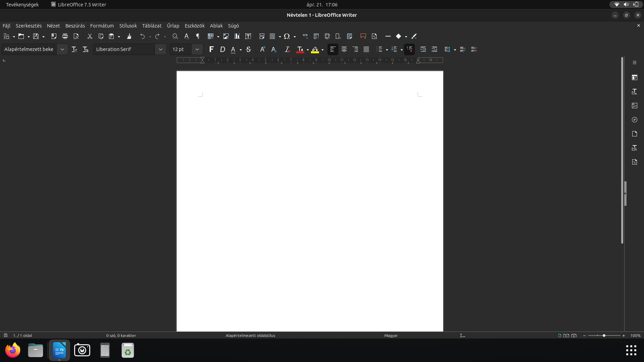Toggle italic D button
Image resolution: width=644 pixels, height=362 pixels.
click(x=222, y=49)
